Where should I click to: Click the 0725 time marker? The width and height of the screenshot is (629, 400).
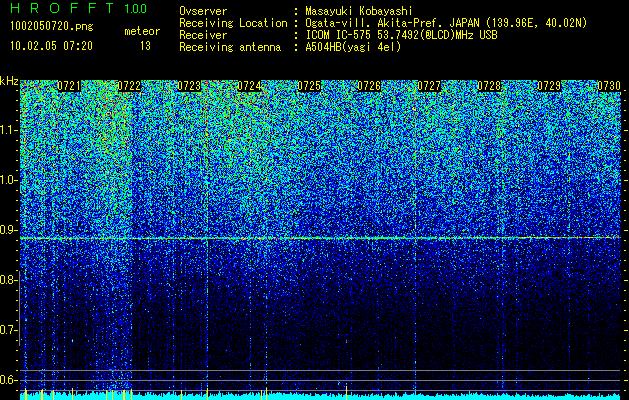click(x=309, y=86)
